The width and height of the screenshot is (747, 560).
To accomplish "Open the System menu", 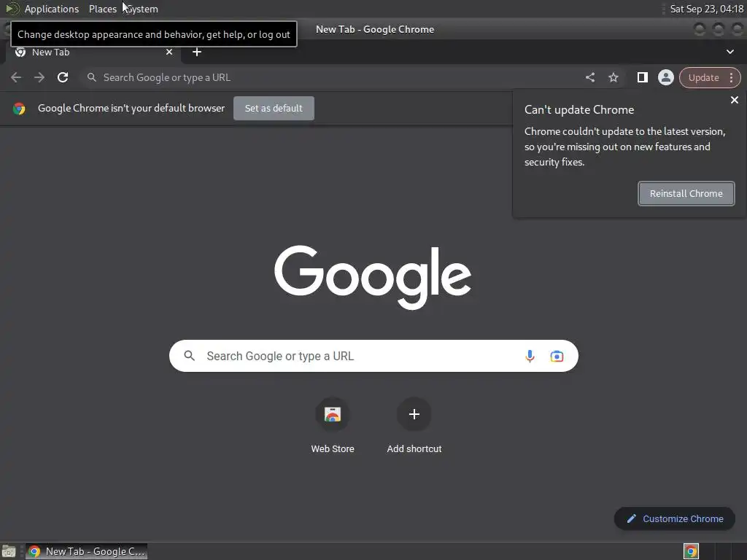I will coord(142,9).
